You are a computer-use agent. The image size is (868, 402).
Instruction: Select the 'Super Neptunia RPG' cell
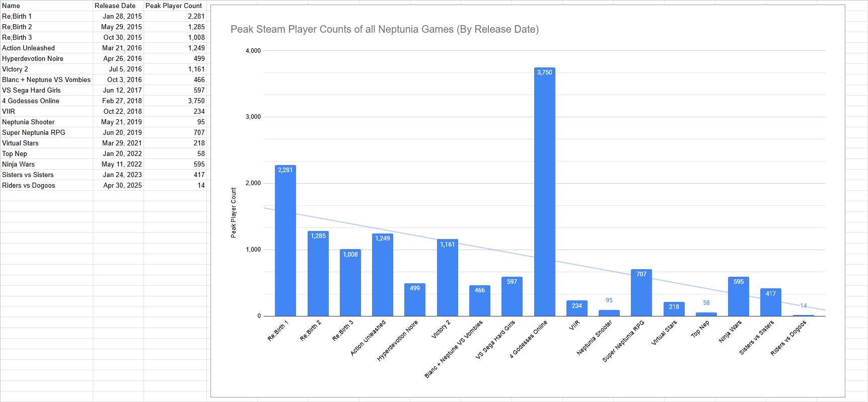point(46,132)
